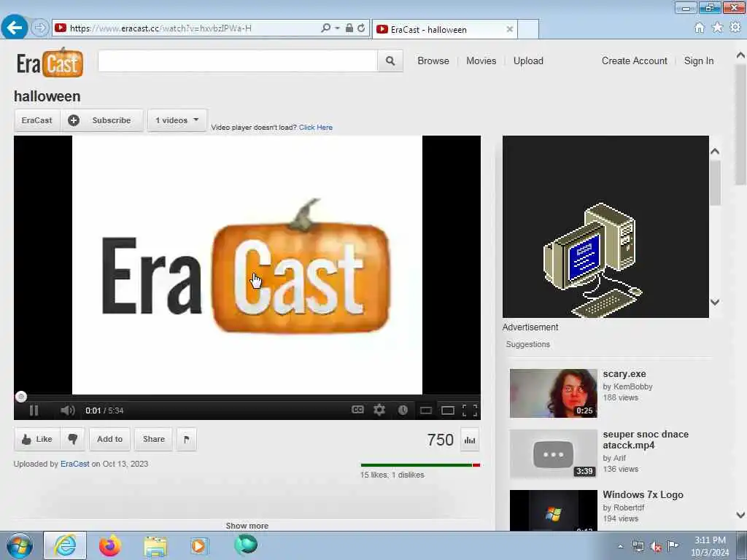Viewport: 747px width, 560px height.
Task: Click the search magnifier button
Action: 390,61
